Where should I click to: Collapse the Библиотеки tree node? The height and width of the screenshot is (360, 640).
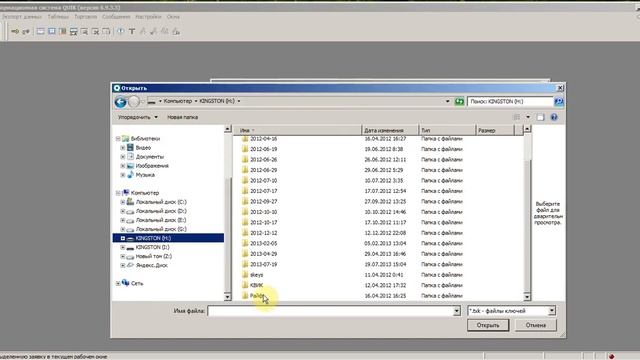click(118, 139)
